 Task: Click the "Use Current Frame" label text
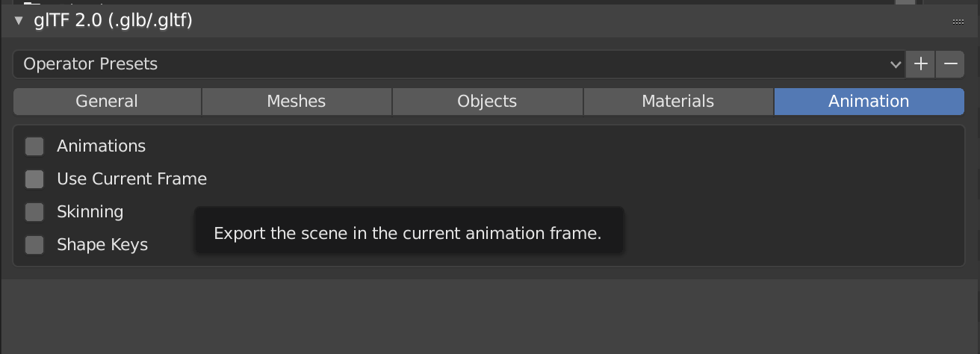[x=131, y=179]
